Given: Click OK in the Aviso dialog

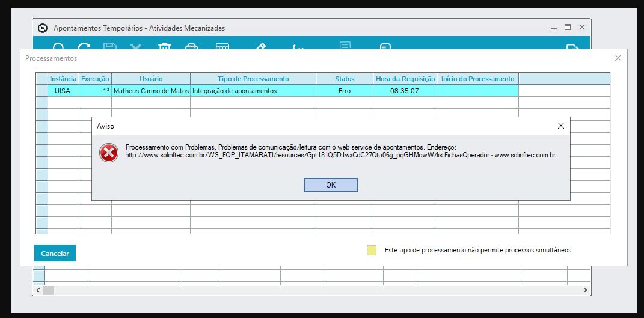Looking at the screenshot, I should tap(331, 185).
